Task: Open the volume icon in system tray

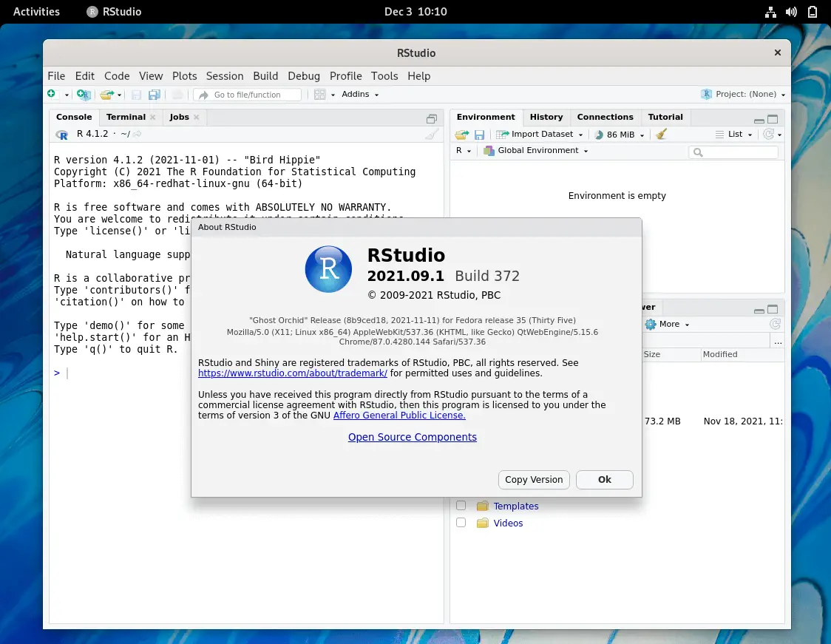Action: [x=791, y=12]
